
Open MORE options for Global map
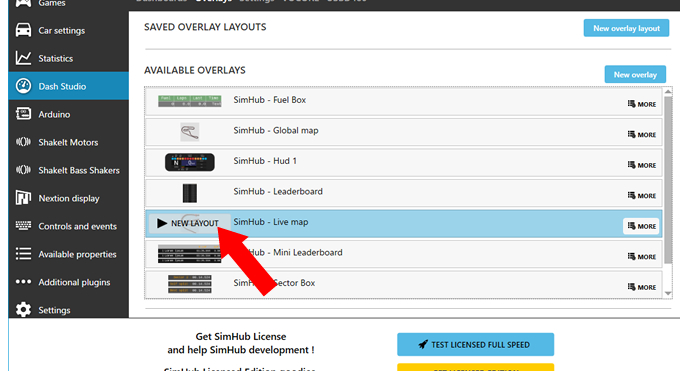642,135
